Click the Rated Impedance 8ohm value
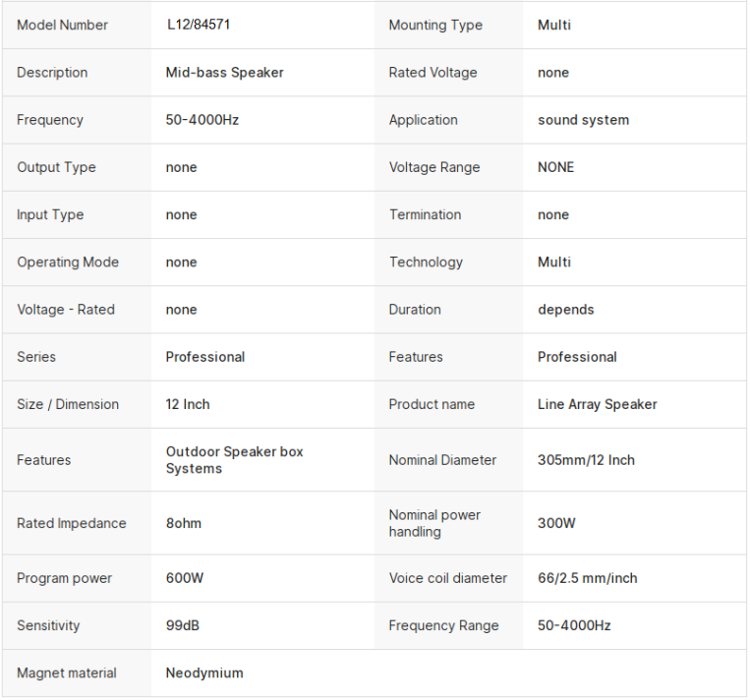The width and height of the screenshot is (750, 700). [x=183, y=523]
